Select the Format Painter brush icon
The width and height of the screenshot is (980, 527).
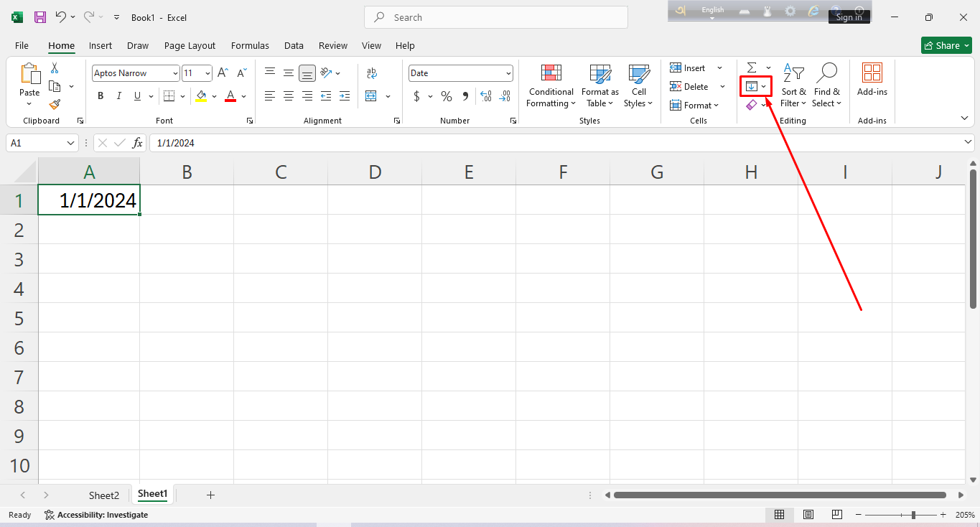click(55, 104)
